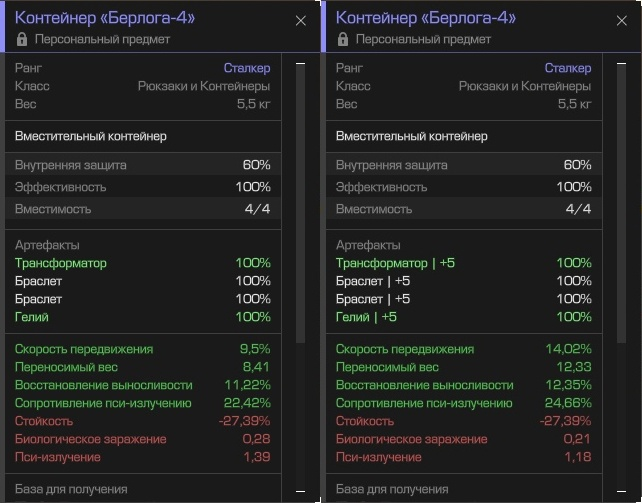Click the lock icon in the right panel
This screenshot has height=503, width=642.
tap(344, 39)
